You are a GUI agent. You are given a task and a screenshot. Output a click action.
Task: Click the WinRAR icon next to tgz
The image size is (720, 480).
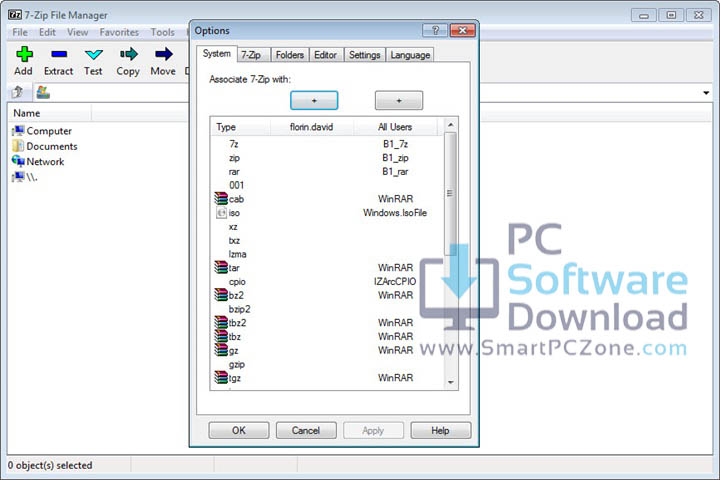221,378
